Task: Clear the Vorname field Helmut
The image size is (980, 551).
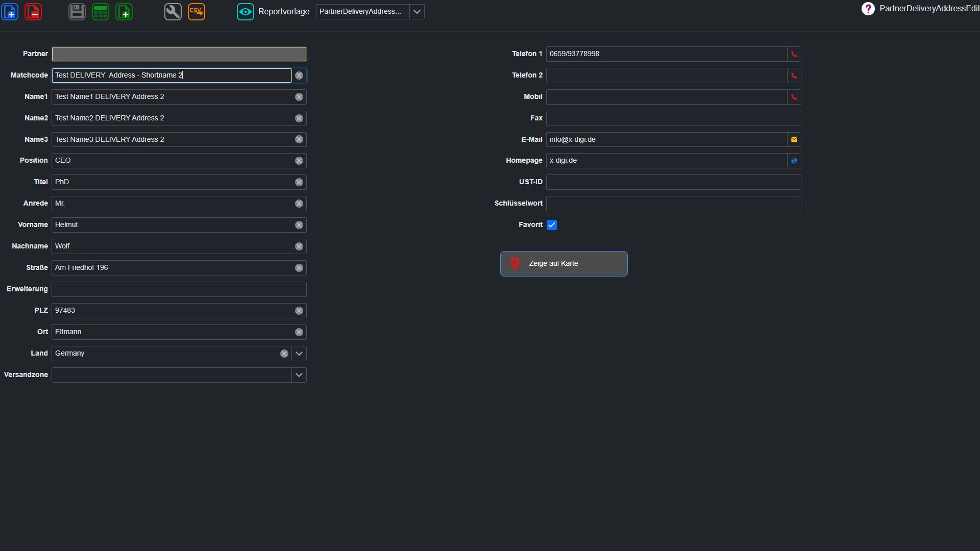Action: click(x=299, y=225)
